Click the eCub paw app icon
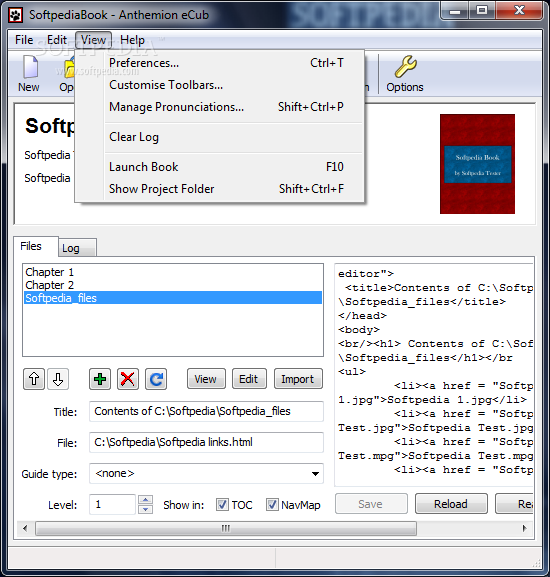Viewport: 550px width, 577px height. 15,15
